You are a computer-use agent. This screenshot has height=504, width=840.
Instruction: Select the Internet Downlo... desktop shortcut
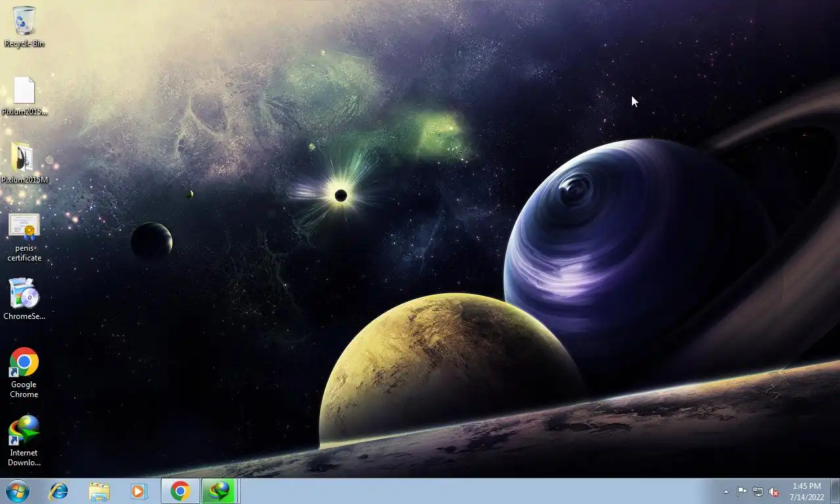[24, 441]
